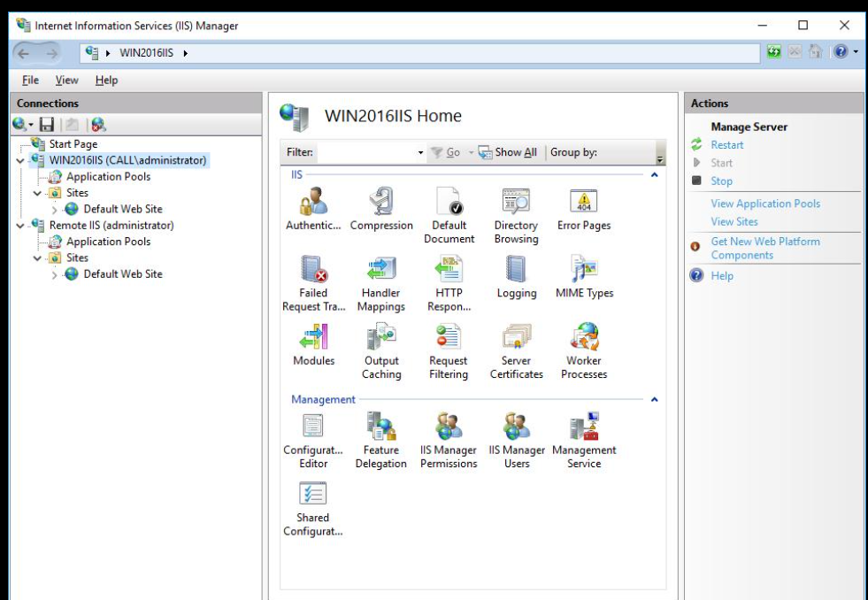The height and width of the screenshot is (600, 868).
Task: Open Directory Browsing feature
Action: tap(516, 215)
